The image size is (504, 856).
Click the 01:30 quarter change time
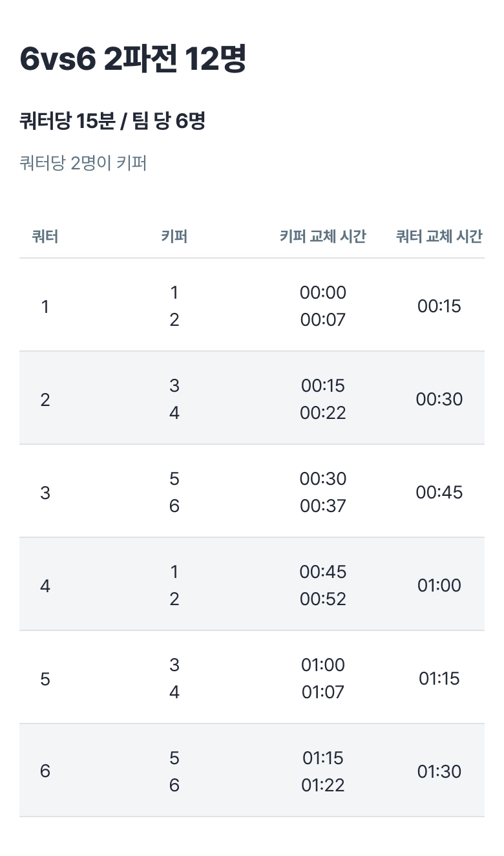439,772
